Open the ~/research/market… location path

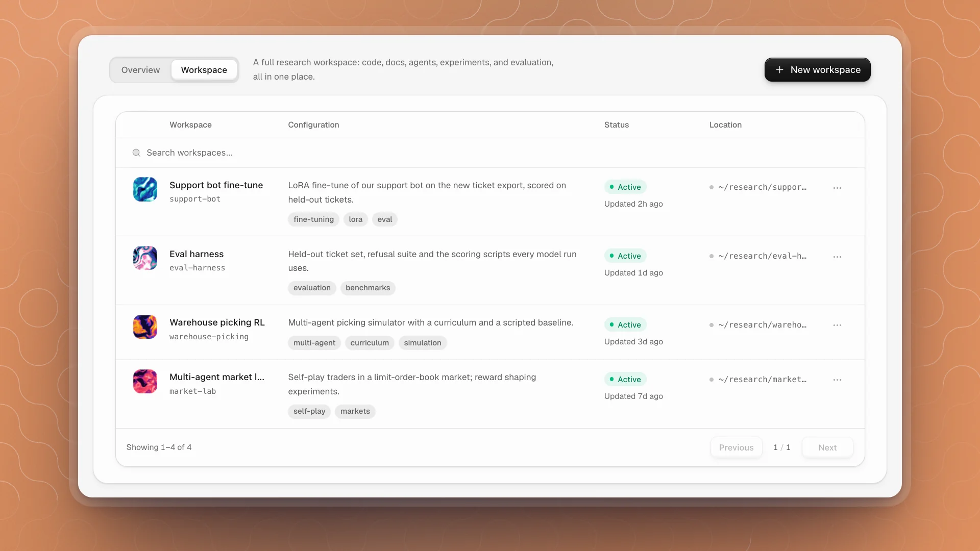[762, 380]
